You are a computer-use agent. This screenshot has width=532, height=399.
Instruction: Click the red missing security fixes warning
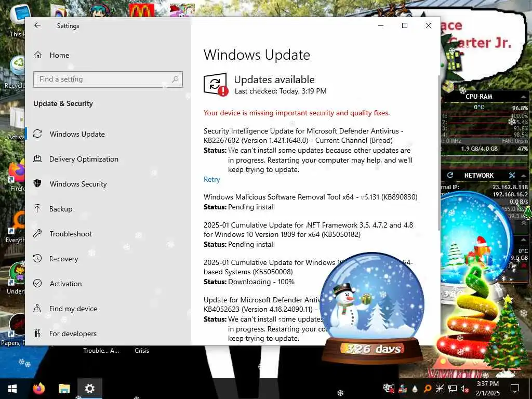(297, 113)
